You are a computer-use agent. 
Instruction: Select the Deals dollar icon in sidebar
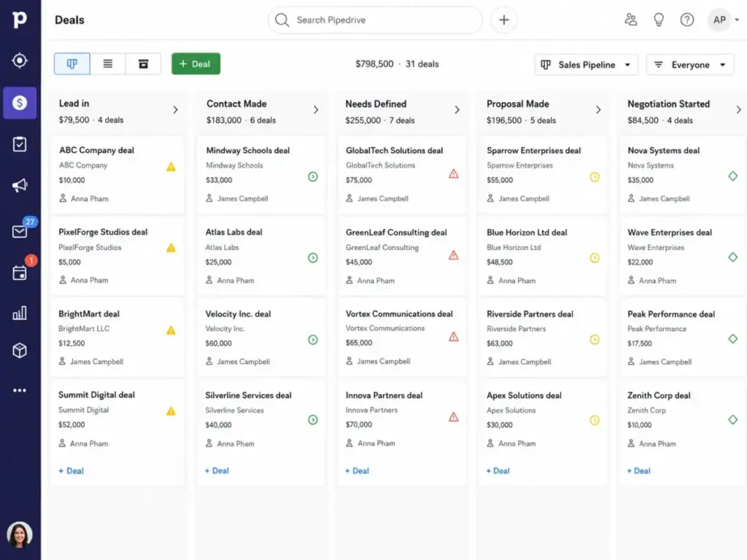(x=20, y=102)
